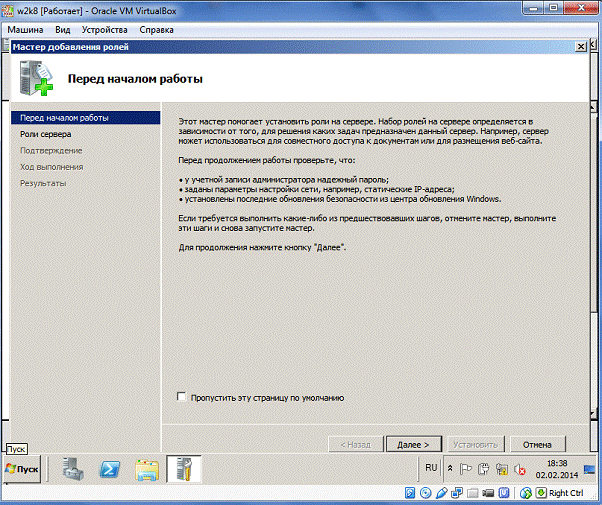Click the 'Right Ctrl' host key label
The image size is (602, 505).
coord(566,493)
